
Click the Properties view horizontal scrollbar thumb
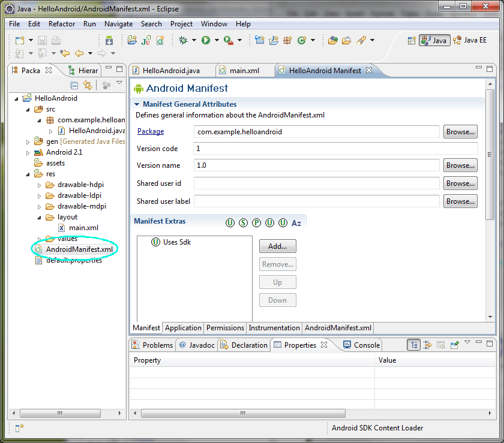click(243, 413)
